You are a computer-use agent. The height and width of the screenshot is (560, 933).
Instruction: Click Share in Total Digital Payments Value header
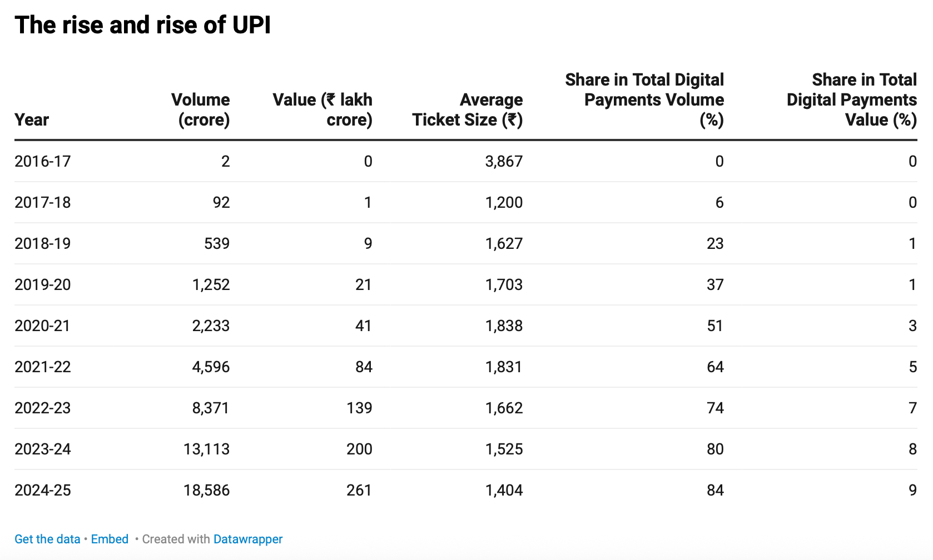[x=851, y=99]
